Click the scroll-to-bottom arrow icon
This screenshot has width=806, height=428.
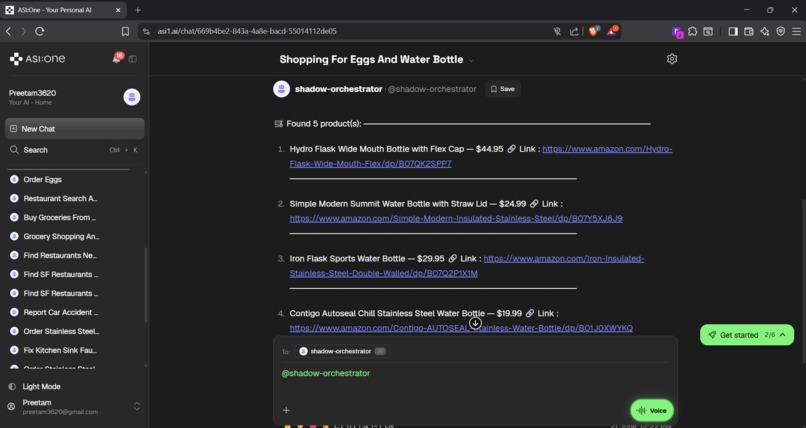pos(475,323)
